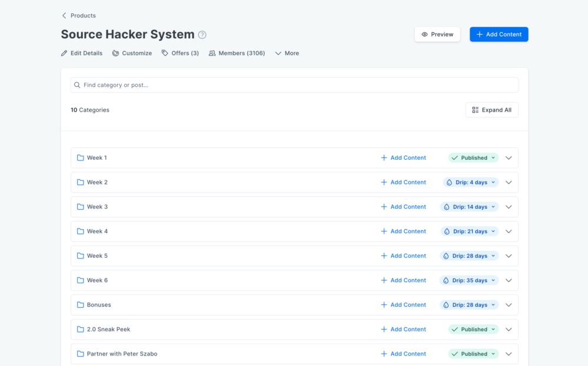Select the 2.0 Sneak Peek category name
This screenshot has width=588, height=366.
point(108,330)
